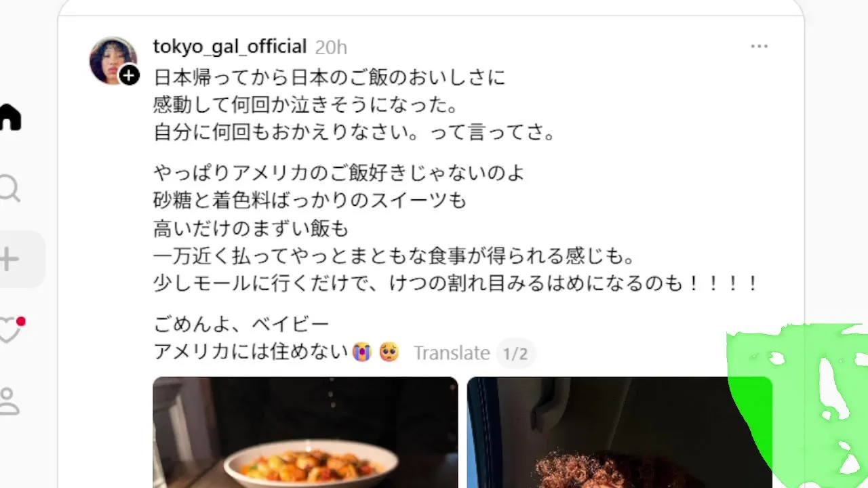Click the line ごめんよ、ベイビー
The image size is (868, 488).
coord(241,325)
